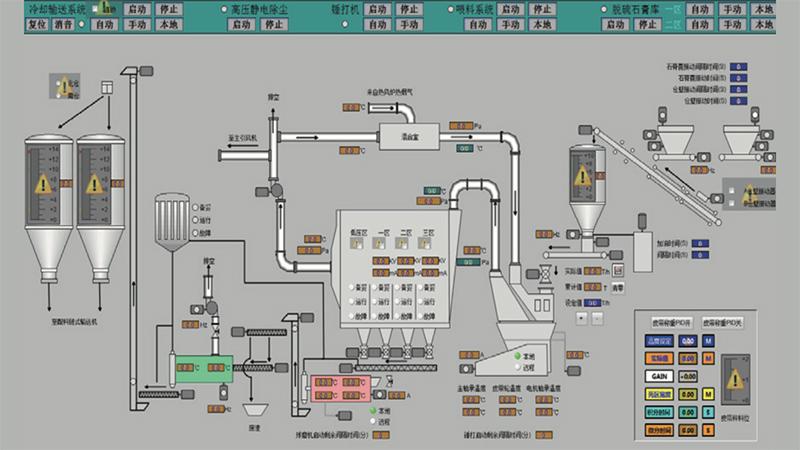Viewport: 800px width, 450px height.
Task: Click the fan on the 至主引风机 duct
Action: [x=276, y=191]
